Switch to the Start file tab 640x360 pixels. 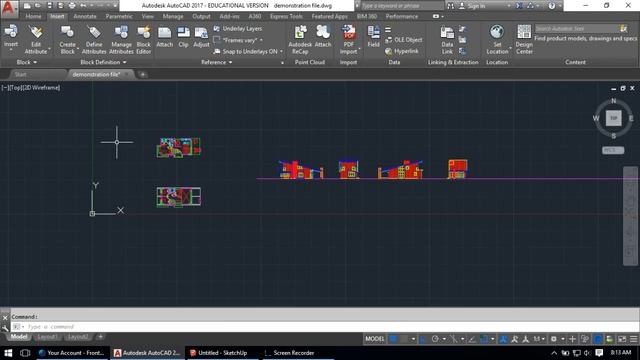[20, 74]
